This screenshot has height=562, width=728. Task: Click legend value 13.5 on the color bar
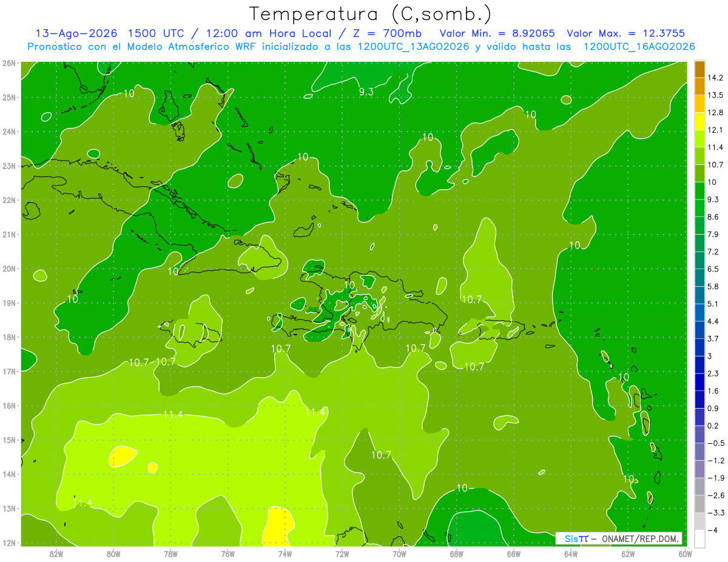click(x=716, y=95)
